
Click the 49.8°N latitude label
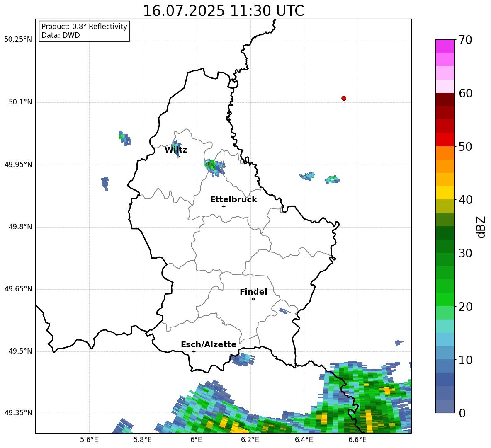(x=20, y=227)
